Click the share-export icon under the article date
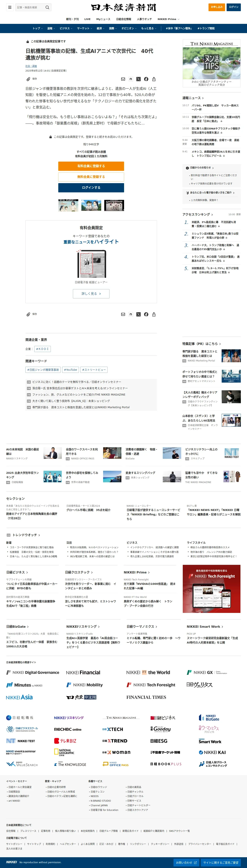 tap(154, 79)
